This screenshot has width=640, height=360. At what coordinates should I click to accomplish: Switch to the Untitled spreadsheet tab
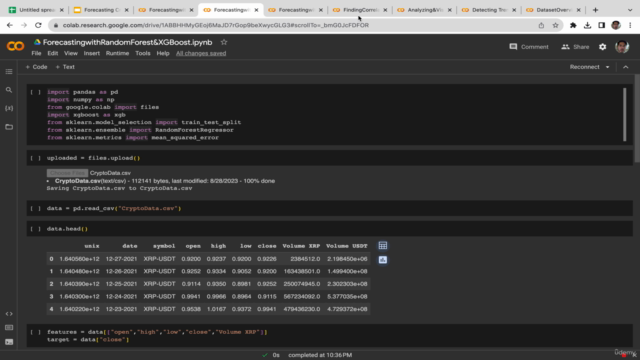click(x=36, y=10)
